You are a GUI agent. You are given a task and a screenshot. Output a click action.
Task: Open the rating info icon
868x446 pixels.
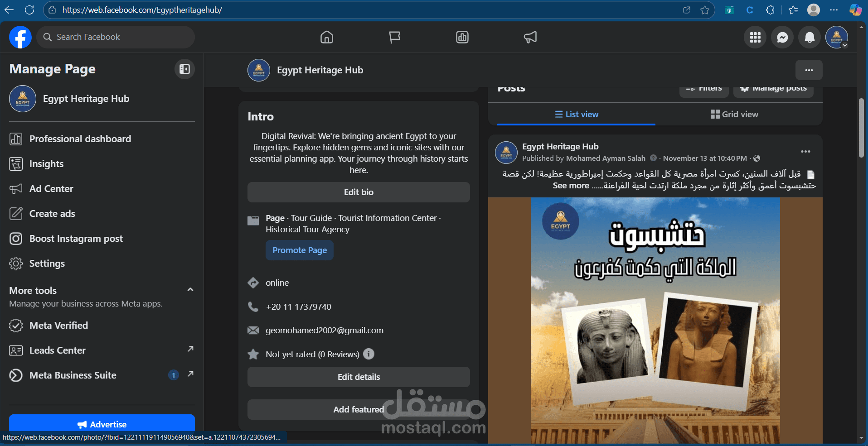[369, 354]
